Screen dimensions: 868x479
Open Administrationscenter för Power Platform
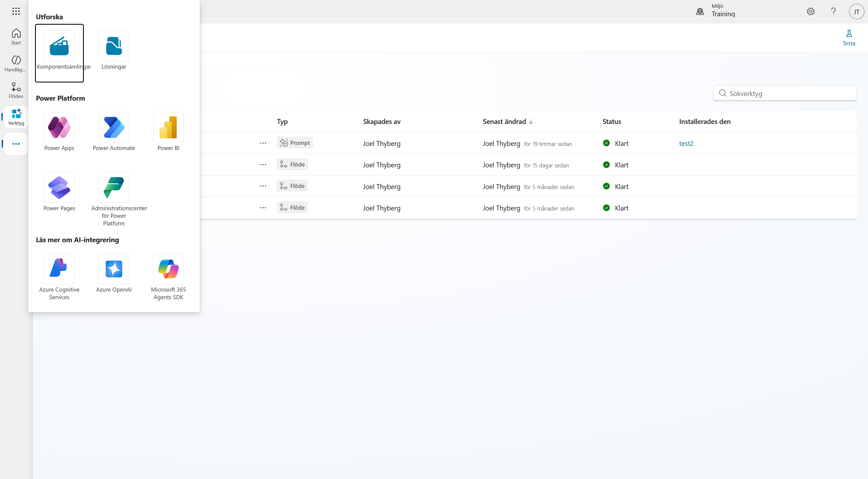114,199
